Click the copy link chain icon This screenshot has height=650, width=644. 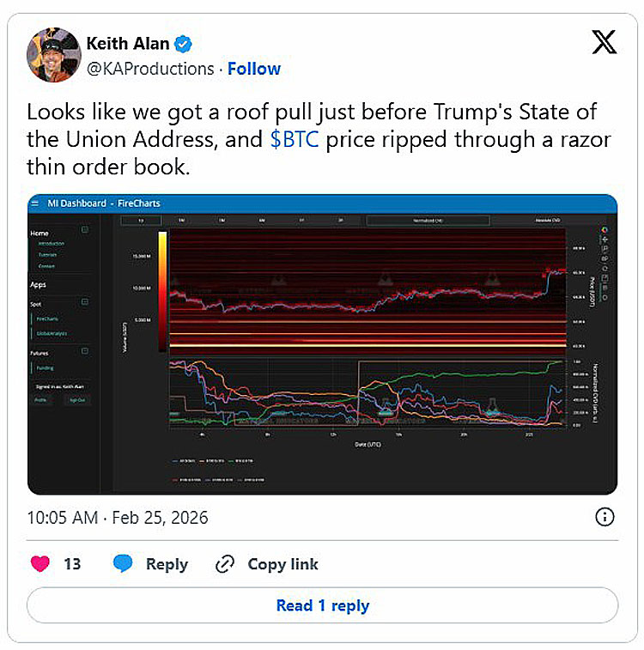tap(225, 564)
